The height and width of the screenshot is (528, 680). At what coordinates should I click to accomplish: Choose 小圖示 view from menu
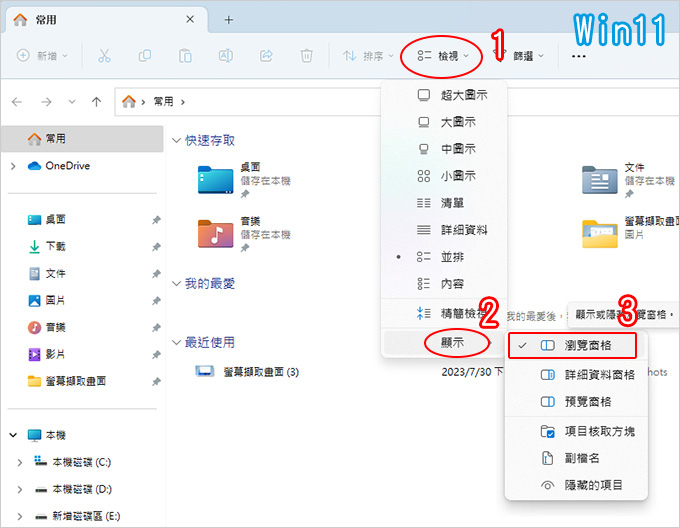pos(444,176)
